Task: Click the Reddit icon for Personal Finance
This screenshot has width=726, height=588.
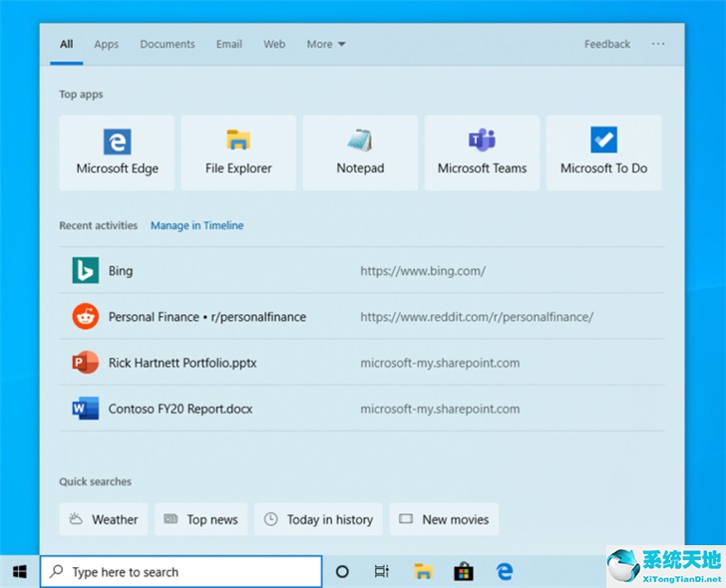Action: click(86, 317)
